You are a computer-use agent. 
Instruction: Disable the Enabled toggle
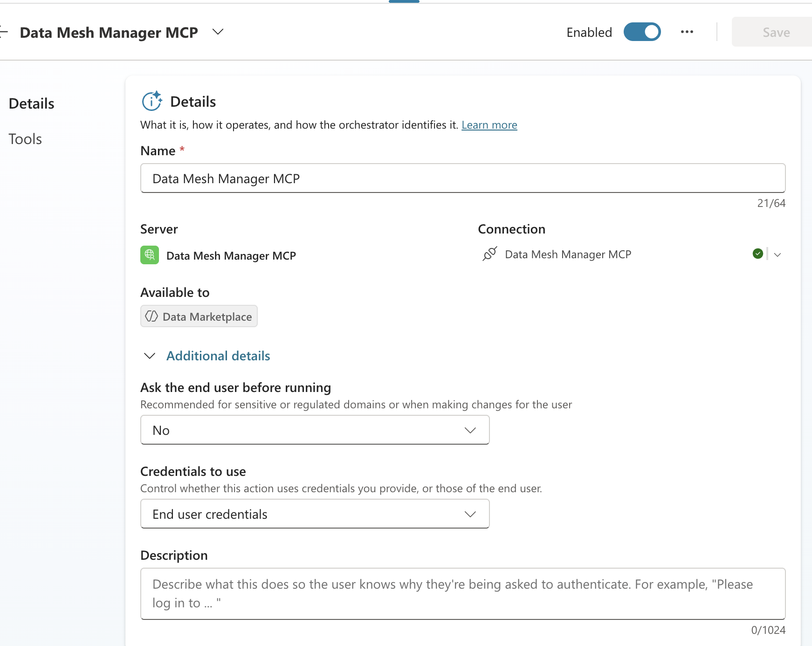642,32
